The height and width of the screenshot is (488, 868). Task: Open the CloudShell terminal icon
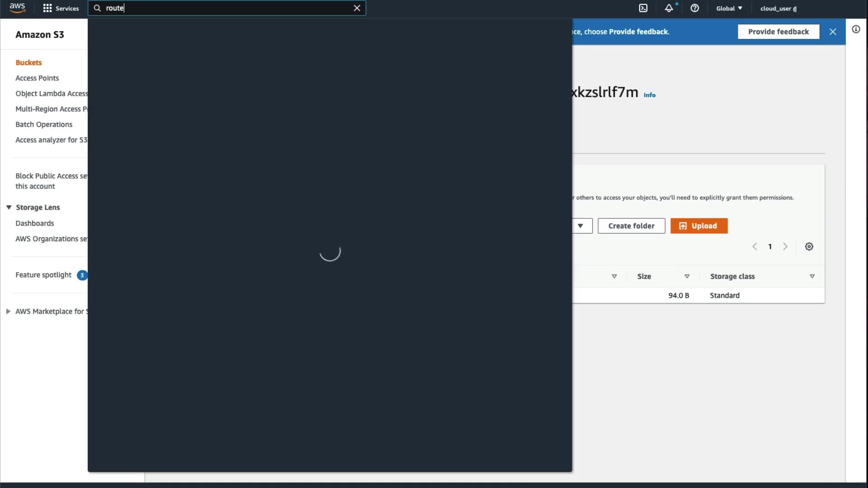click(x=643, y=8)
